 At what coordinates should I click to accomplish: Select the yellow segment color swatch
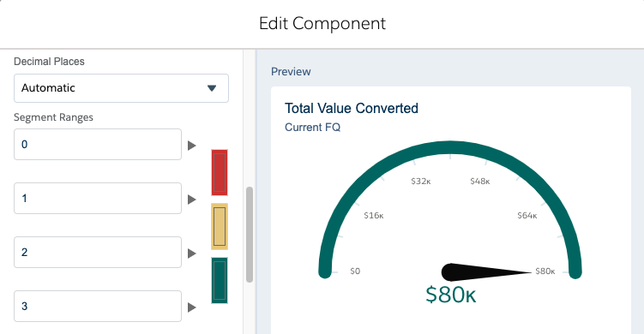(x=220, y=226)
